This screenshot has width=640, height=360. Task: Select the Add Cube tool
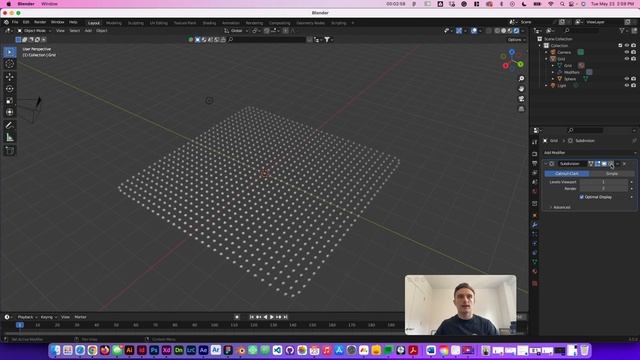[10, 151]
